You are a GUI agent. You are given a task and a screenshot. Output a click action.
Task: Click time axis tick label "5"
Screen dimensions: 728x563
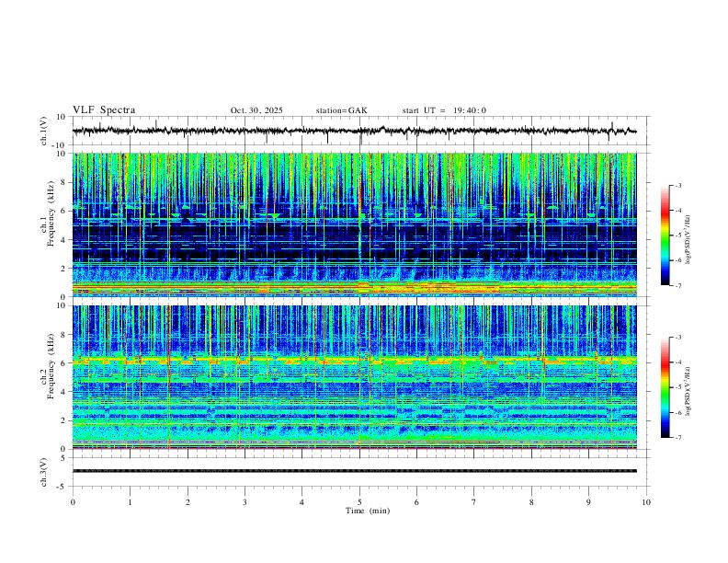click(359, 502)
